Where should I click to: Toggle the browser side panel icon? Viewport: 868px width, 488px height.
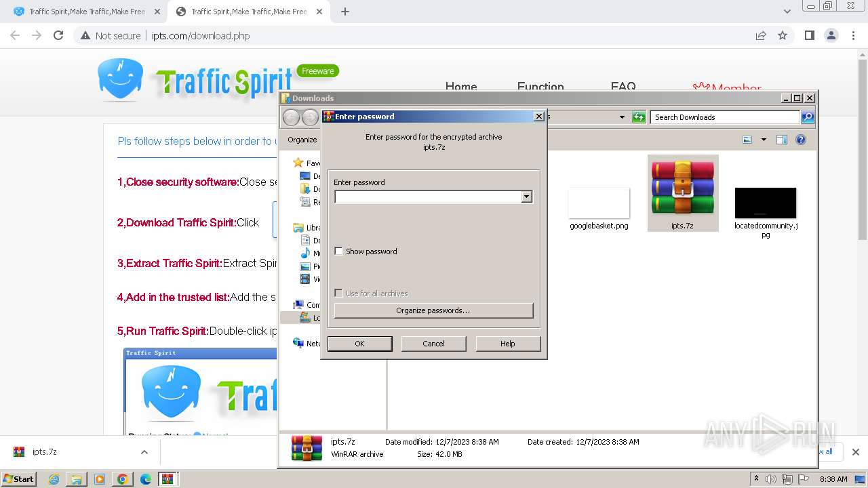809,35
